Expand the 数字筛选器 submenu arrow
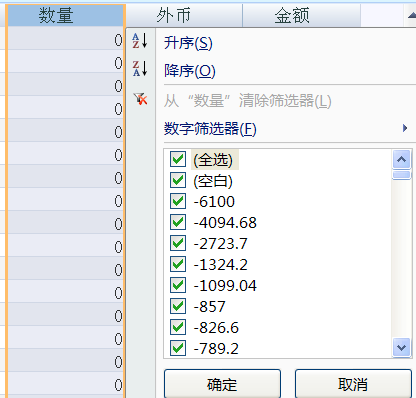The image size is (416, 398). pos(405,128)
